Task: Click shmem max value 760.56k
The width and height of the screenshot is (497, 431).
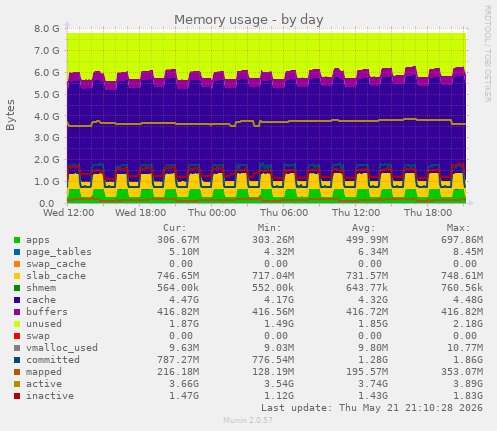Action: pos(462,288)
